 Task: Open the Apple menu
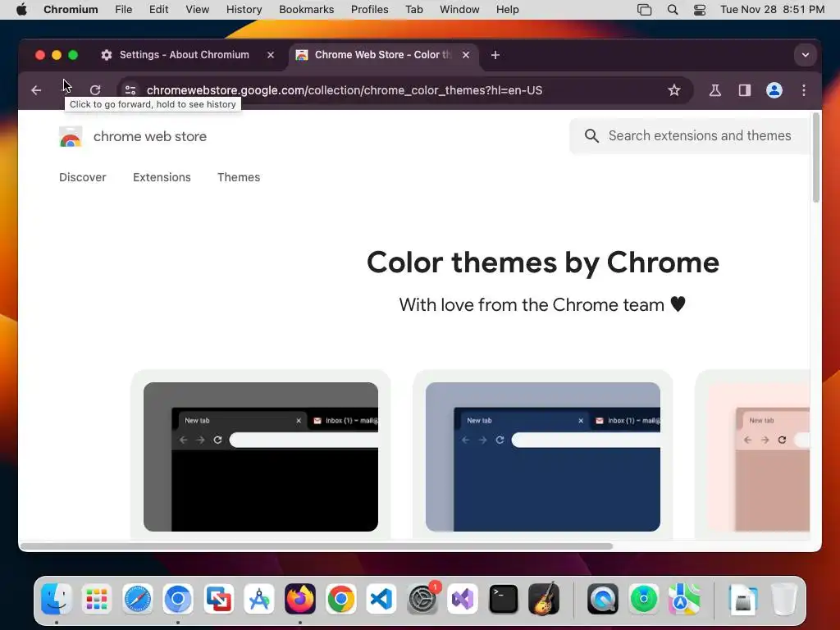(x=21, y=10)
